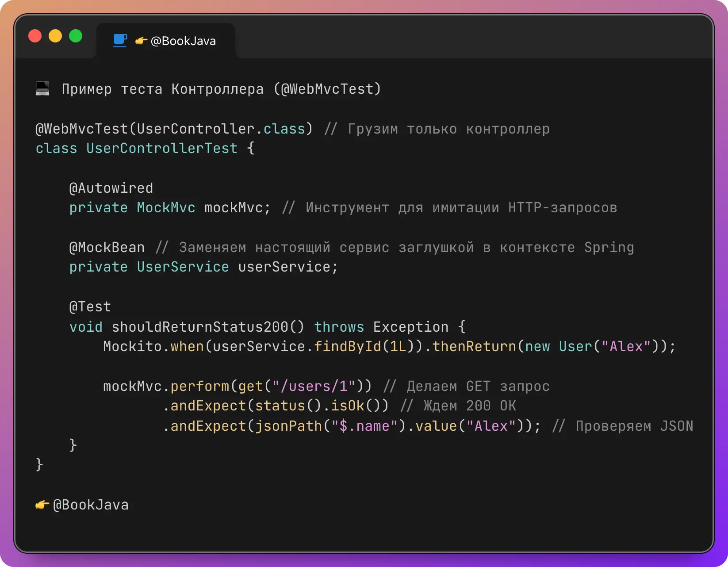Viewport: 728px width, 567px height.
Task: Click 'Mockito' at the start of the line
Action: 132,346
